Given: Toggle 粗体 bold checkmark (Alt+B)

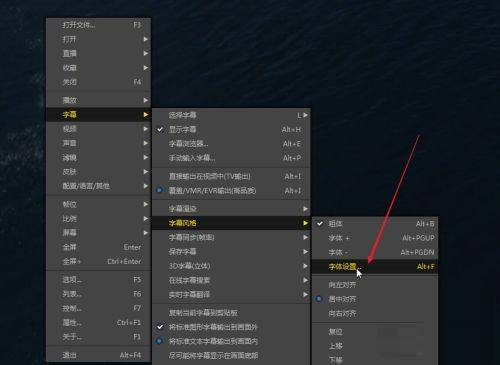Looking at the screenshot, I should click(375, 224).
